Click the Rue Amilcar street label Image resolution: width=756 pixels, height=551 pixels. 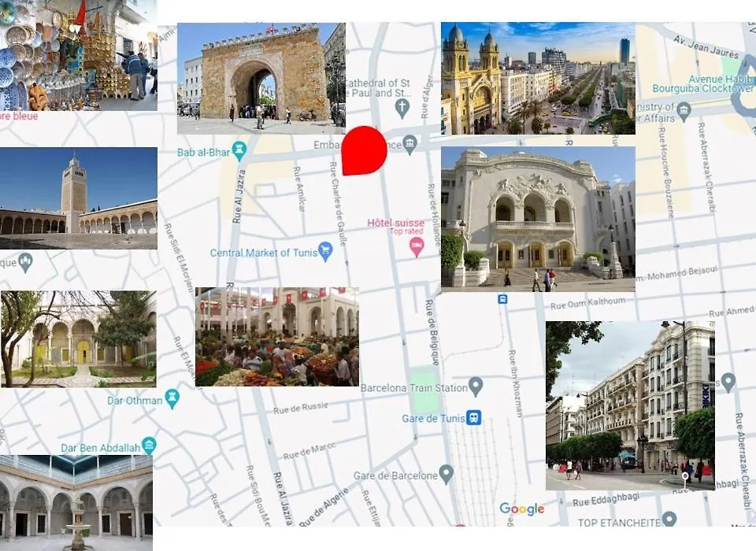tap(299, 189)
